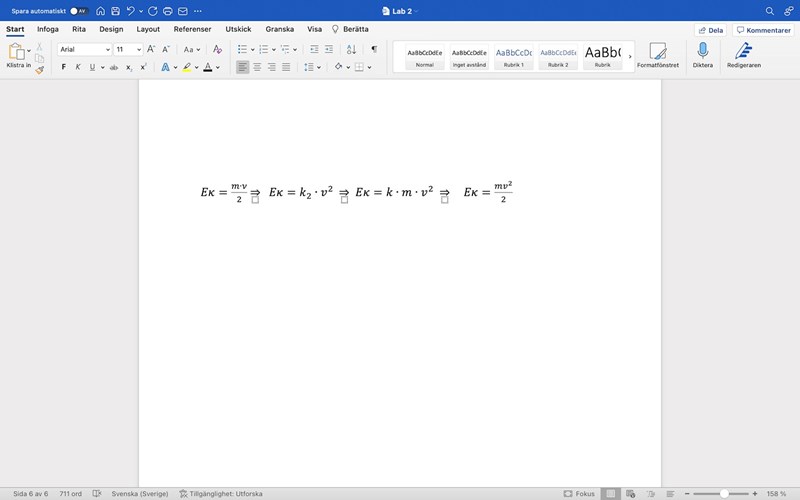Image resolution: width=800 pixels, height=500 pixels.
Task: Open the Infoga tab
Action: tap(48, 29)
